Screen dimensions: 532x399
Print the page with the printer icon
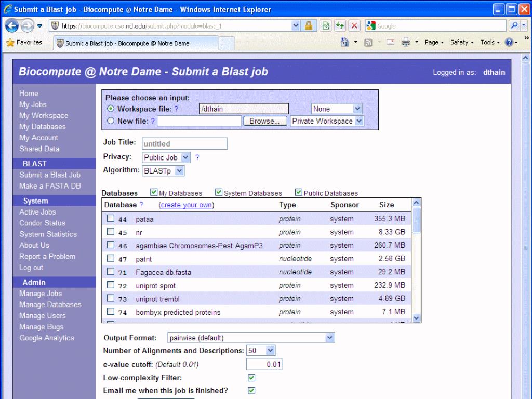coord(406,43)
